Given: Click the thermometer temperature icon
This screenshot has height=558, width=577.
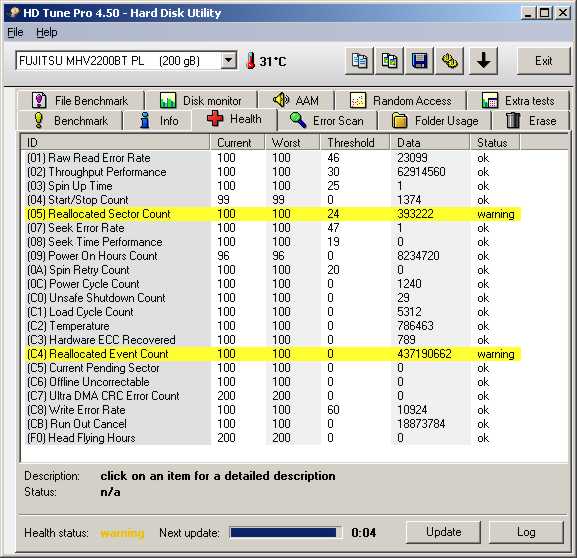Looking at the screenshot, I should coord(251,61).
